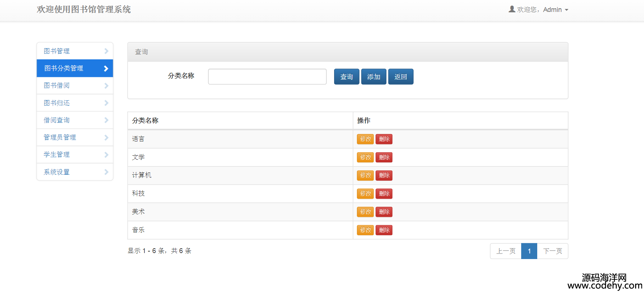This screenshot has width=644, height=293.
Task: Click chevron arrow next to 系统设置
Action: [106, 172]
